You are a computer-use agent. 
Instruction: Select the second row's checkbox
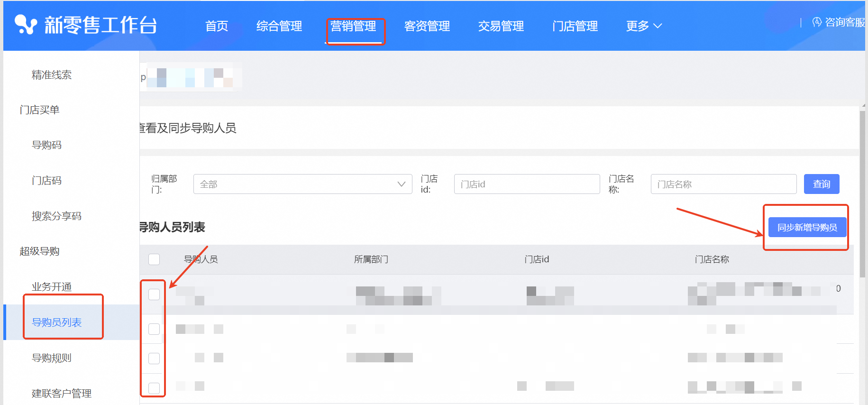pos(154,329)
